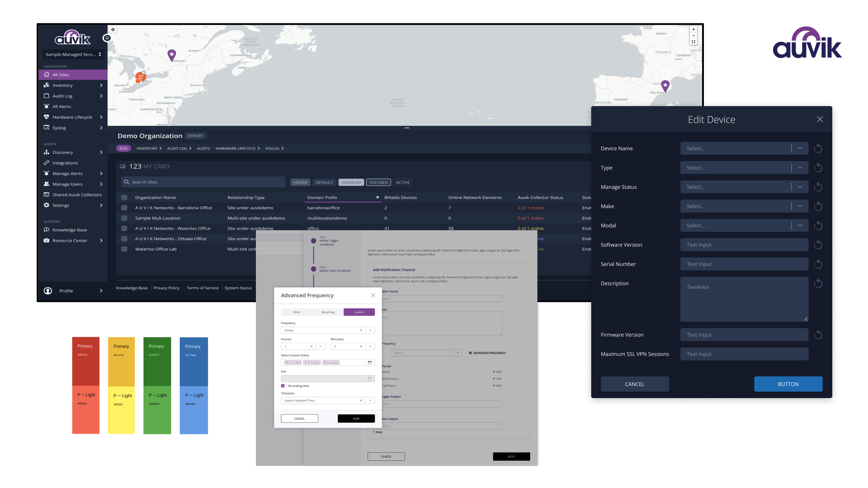868x488 pixels.
Task: Open the Frequency Hourly dropdown
Action: [370, 330]
